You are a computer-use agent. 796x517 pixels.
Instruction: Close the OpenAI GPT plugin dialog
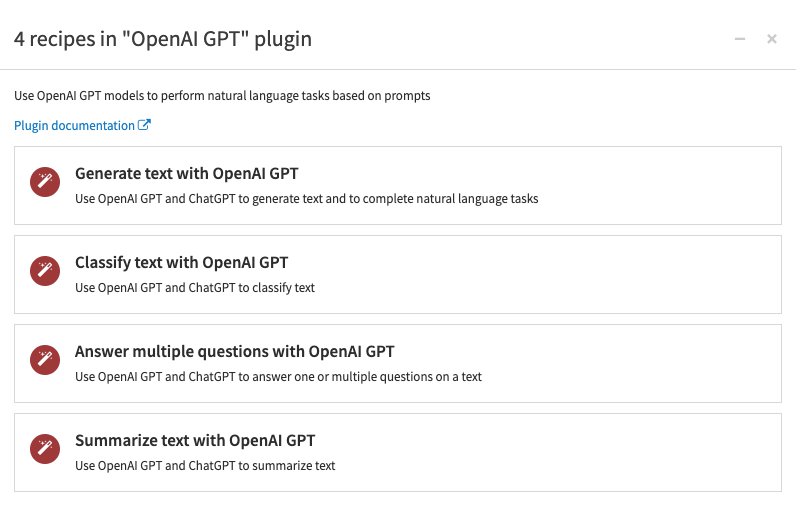772,39
